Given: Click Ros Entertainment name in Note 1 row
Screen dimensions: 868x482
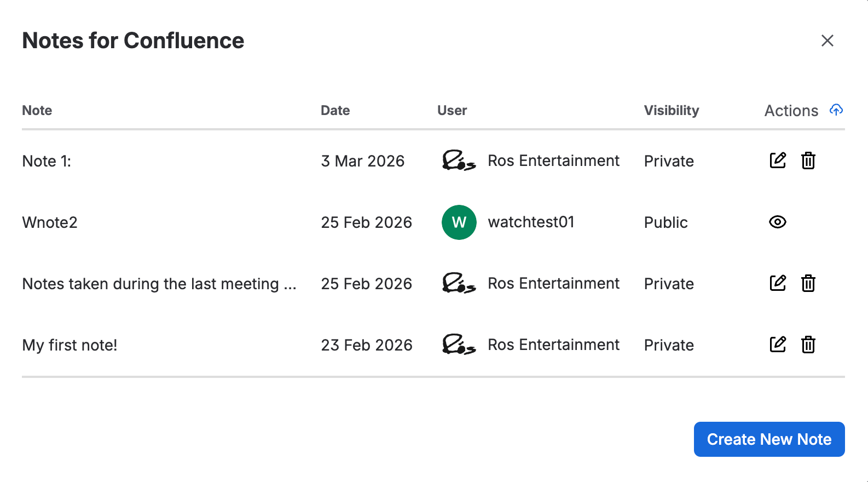Looking at the screenshot, I should (554, 160).
